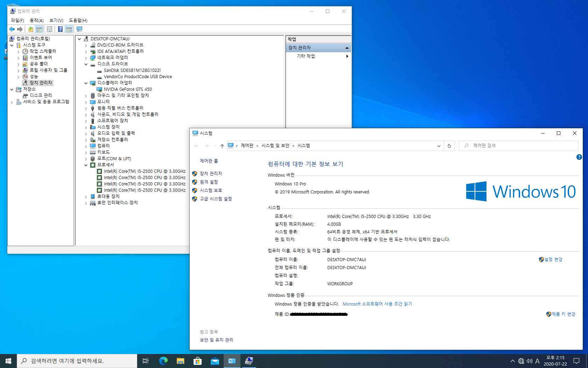The height and width of the screenshot is (368, 588).
Task: Click the NVIDIA GeForce GTS 450 adapter icon
Action: [99, 89]
